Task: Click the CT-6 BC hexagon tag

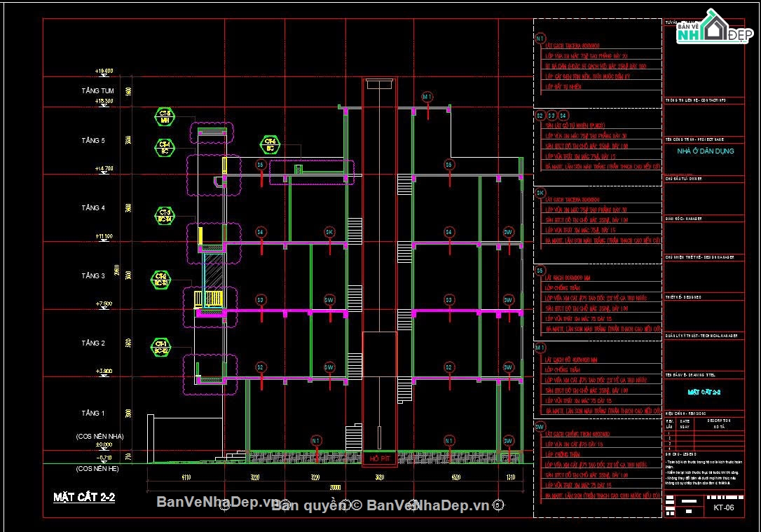Action: (x=270, y=144)
